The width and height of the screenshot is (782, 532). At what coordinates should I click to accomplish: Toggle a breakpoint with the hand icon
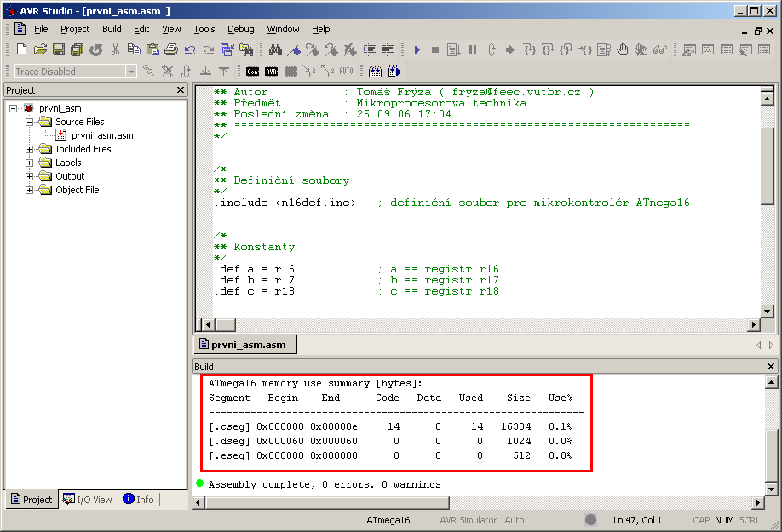tap(623, 49)
